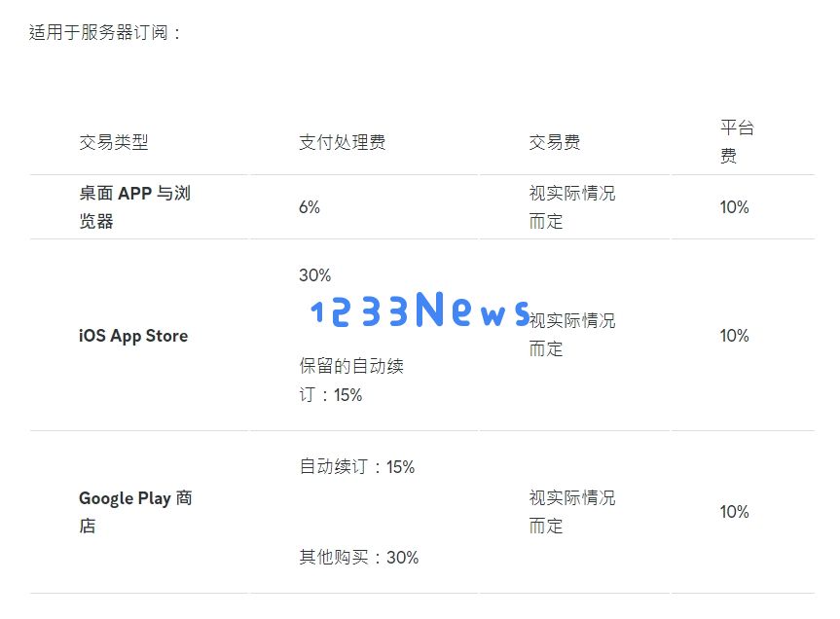Select the iOS App Store row label
This screenshot has width=840, height=619.
click(133, 336)
